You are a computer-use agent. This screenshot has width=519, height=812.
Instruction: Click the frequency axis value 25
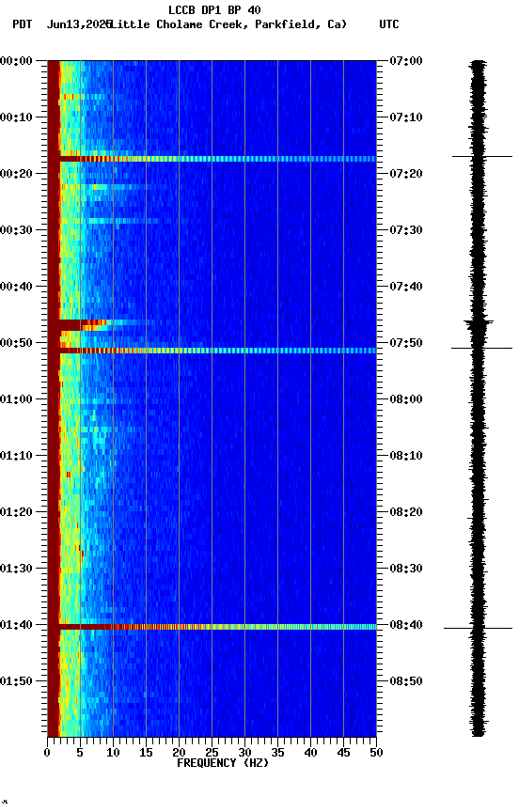click(x=212, y=753)
